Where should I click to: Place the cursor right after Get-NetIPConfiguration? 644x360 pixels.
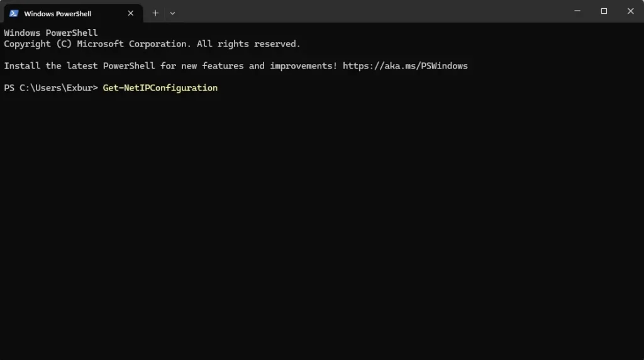pyautogui.click(x=219, y=88)
